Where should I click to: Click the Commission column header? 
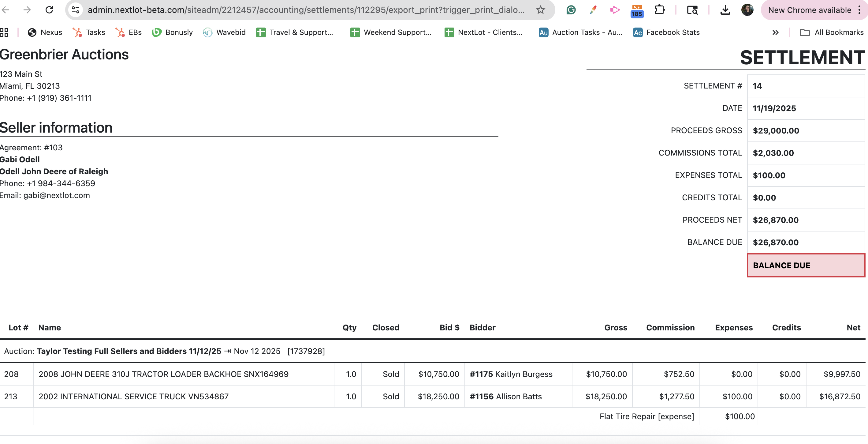(670, 328)
